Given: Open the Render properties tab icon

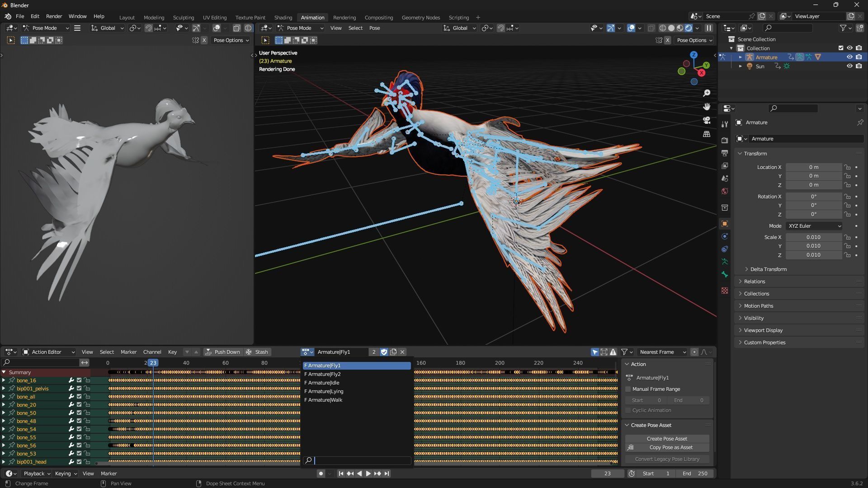Looking at the screenshot, I should [x=725, y=140].
